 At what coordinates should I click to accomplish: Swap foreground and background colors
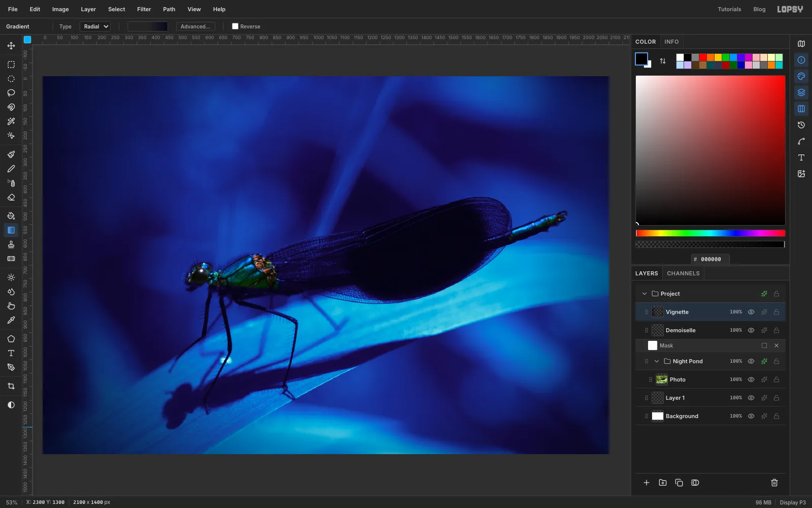point(663,61)
